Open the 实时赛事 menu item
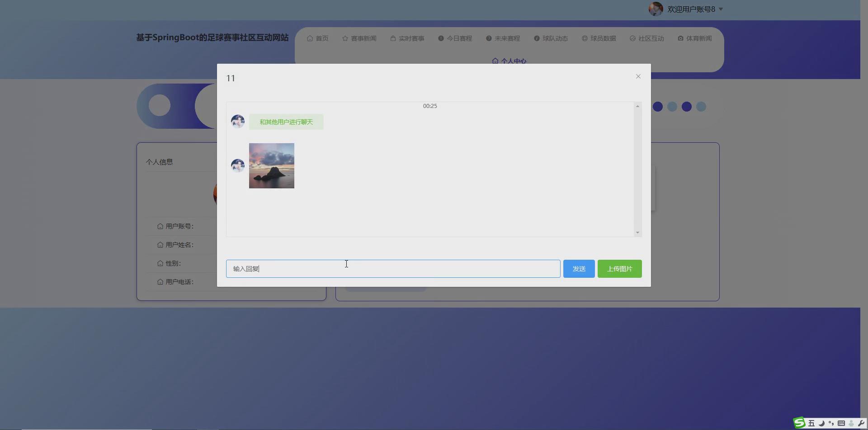Image resolution: width=868 pixels, height=430 pixels. click(407, 38)
